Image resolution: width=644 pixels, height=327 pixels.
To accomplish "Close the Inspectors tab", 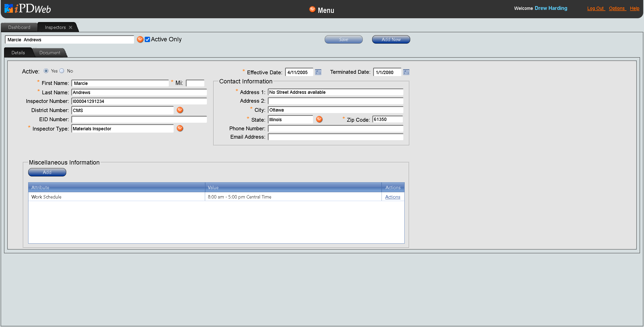I will [71, 27].
